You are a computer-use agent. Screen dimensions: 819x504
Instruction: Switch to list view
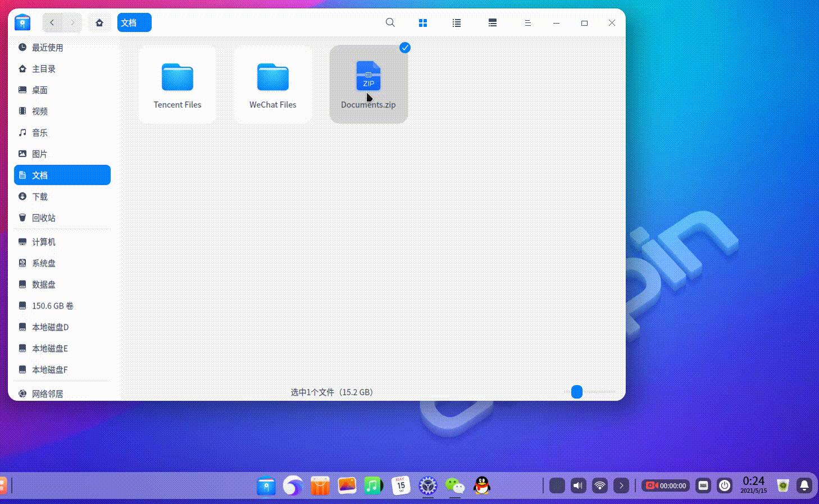(457, 23)
